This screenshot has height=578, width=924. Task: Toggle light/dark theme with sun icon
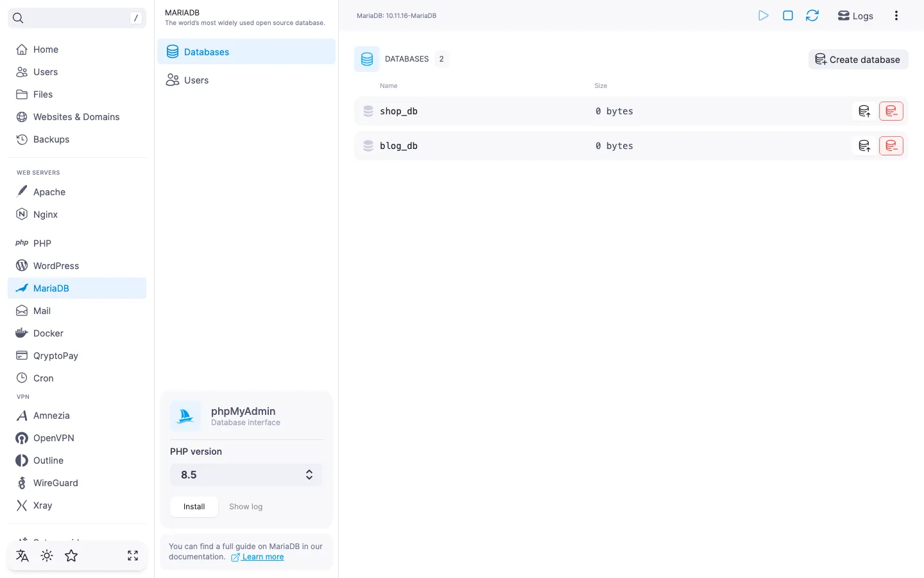tap(47, 556)
